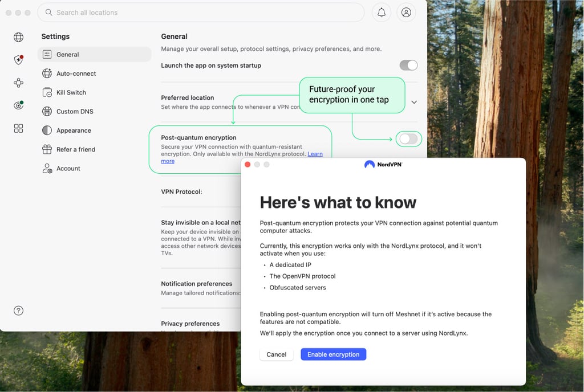Click The OpenVPN protocol bullet
This screenshot has width=584, height=392.
(302, 276)
